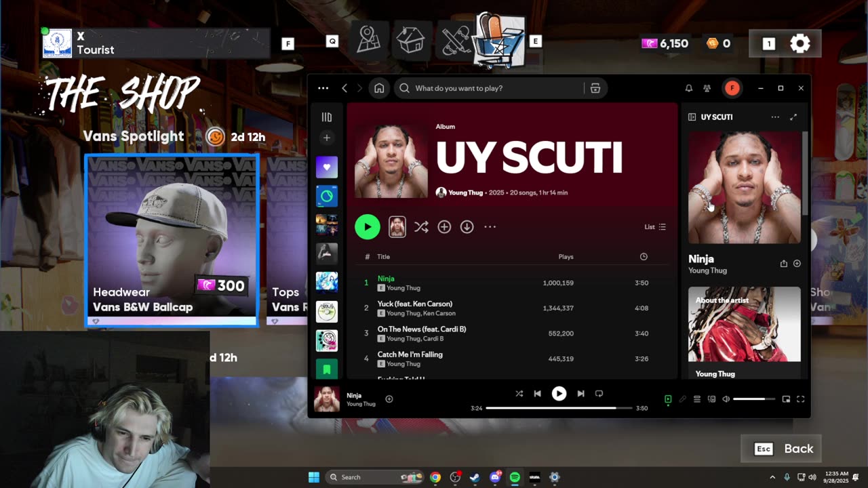Viewport: 868px width, 488px height.
Task: Create new playlist with plus icon
Action: pyautogui.click(x=326, y=138)
